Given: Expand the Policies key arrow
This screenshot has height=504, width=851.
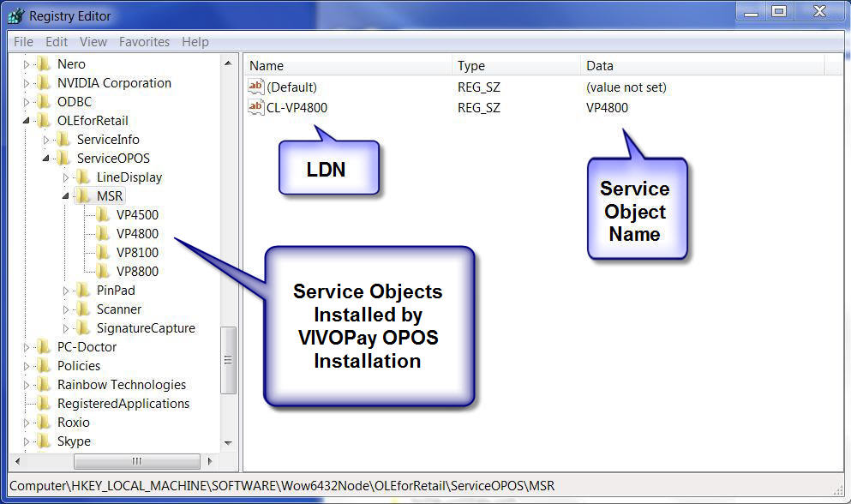Looking at the screenshot, I should click(x=26, y=367).
